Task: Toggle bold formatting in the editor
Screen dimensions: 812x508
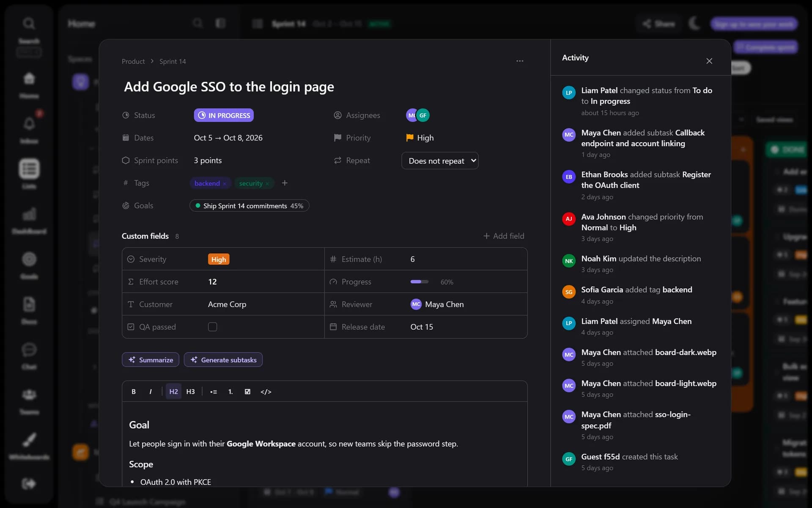Action: [134, 392]
